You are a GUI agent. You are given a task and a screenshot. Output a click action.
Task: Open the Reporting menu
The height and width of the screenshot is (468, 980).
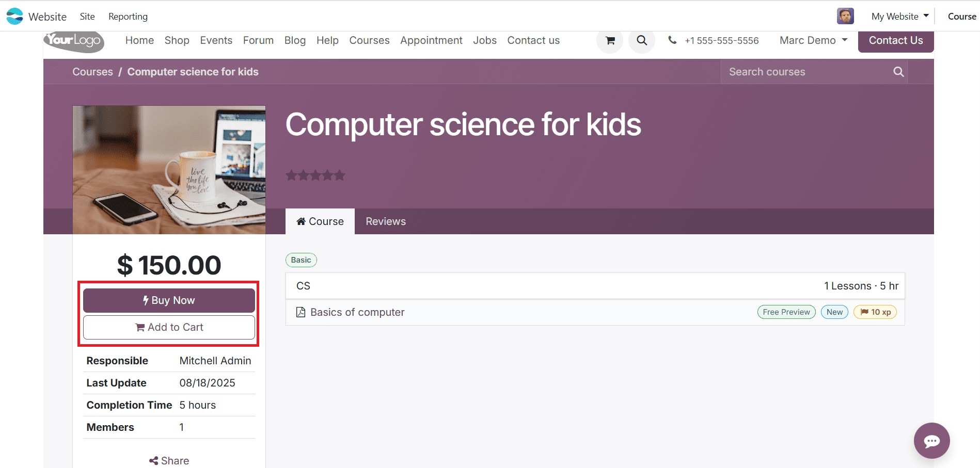tap(128, 17)
